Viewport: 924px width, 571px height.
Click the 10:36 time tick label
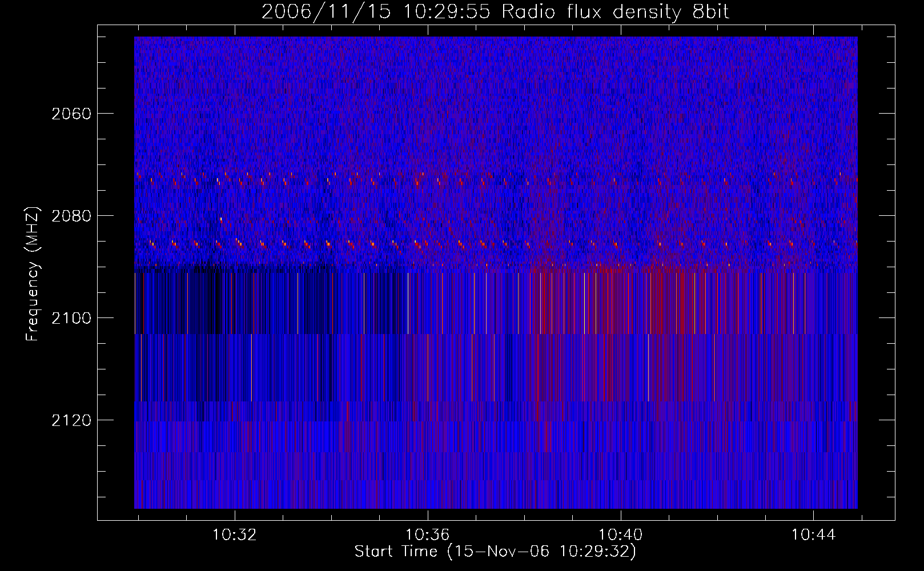click(x=427, y=535)
